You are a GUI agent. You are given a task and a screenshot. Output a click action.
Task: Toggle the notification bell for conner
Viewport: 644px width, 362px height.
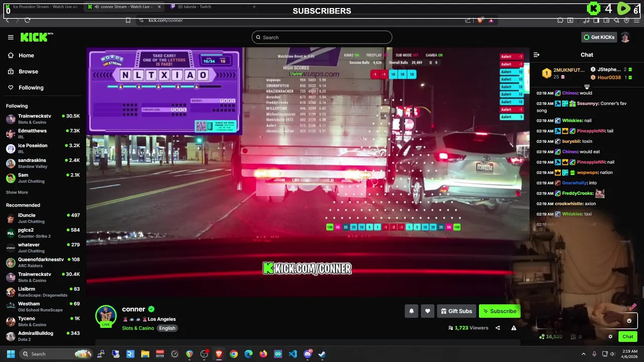411,311
